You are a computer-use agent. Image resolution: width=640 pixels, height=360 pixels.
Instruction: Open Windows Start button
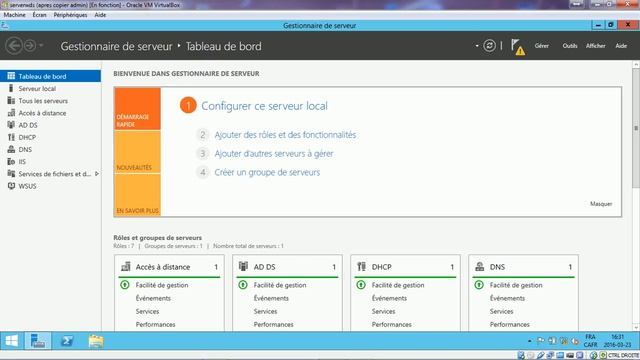pos(11,341)
